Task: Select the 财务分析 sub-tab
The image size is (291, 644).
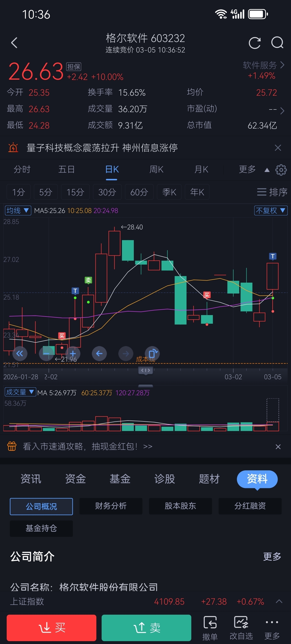Action: [x=111, y=506]
